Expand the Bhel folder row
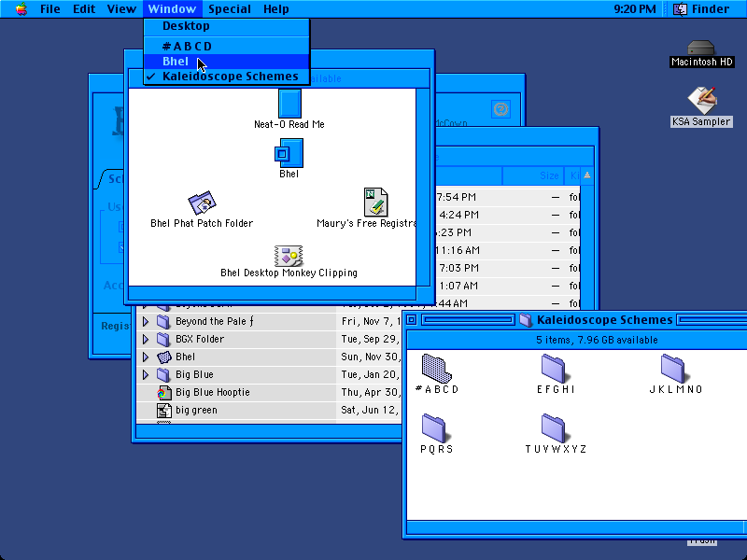Viewport: 747px width, 560px height. pos(146,357)
